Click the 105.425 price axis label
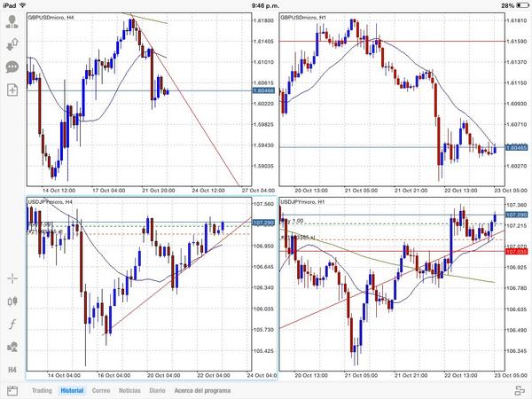 pos(263,351)
